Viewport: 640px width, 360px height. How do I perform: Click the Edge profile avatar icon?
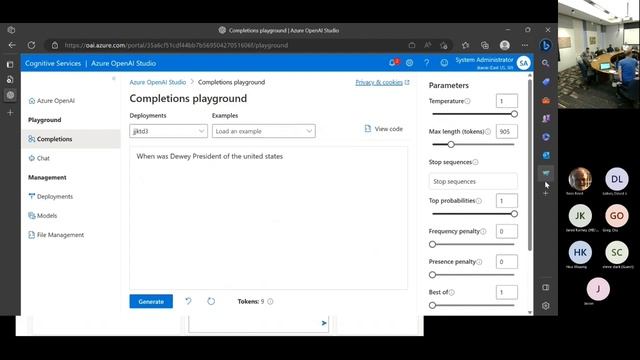coord(505,45)
